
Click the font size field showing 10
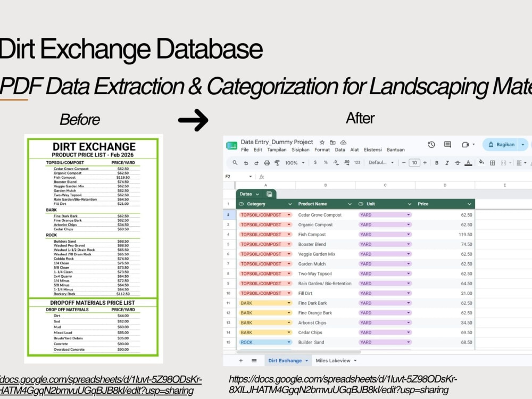click(414, 163)
